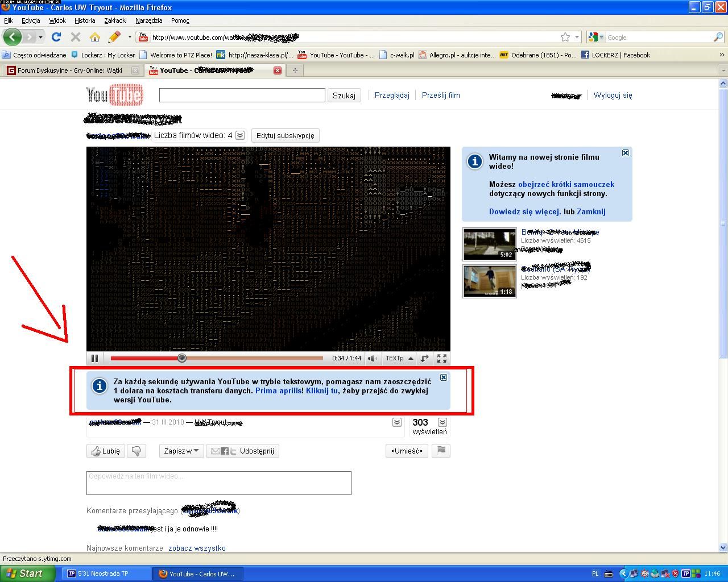Open the Pomoc menu
Viewport: 728px width, 582px height.
tap(180, 20)
